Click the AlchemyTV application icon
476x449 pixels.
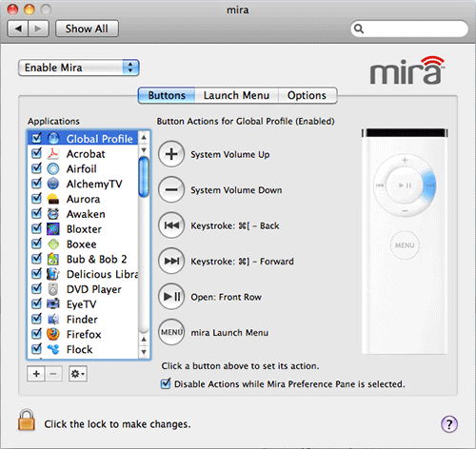coord(53,184)
